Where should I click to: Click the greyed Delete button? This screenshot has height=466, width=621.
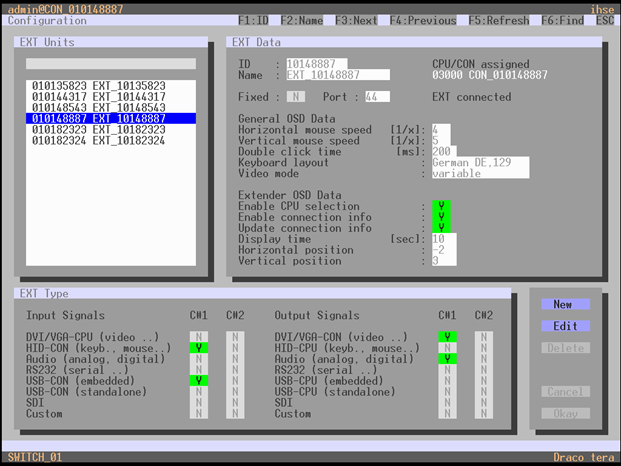(566, 348)
